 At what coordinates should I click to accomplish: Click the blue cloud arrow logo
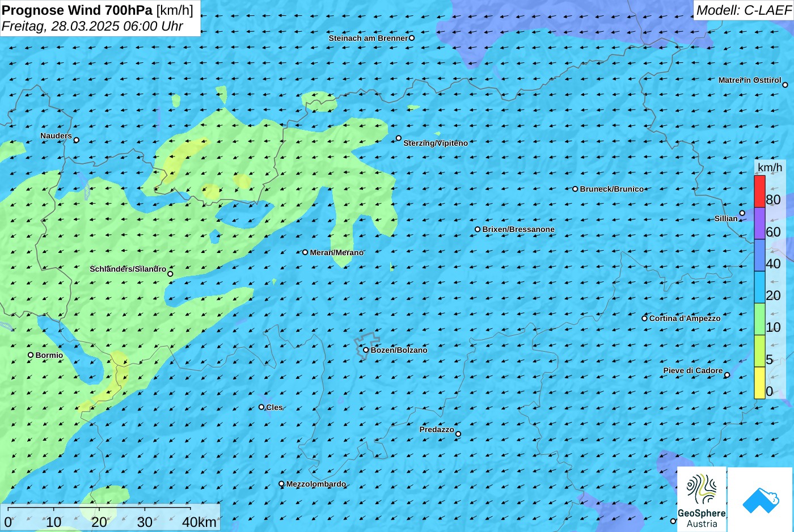coord(761,500)
